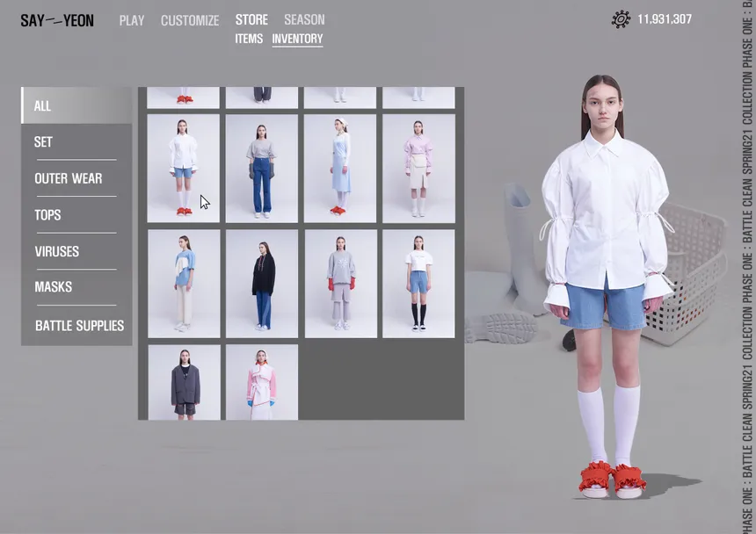Select pink and white trench coat outfit
756x534 pixels.
[262, 382]
